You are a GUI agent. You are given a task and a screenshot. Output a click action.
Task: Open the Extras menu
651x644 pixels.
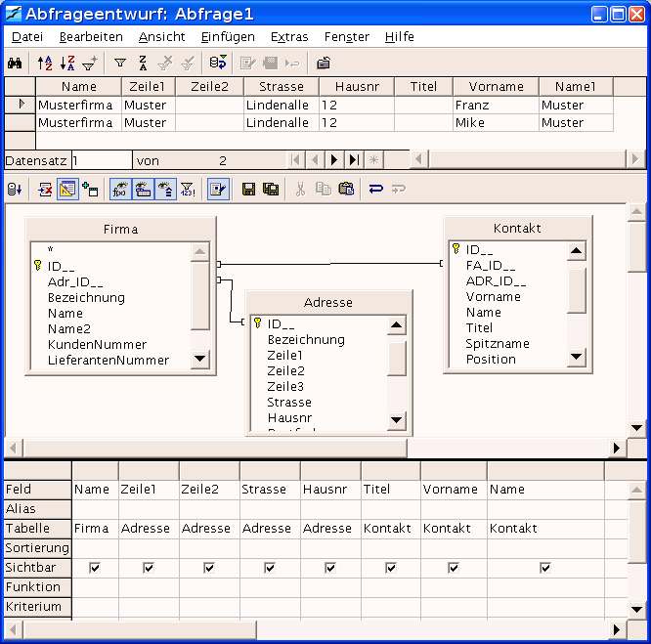click(x=288, y=37)
